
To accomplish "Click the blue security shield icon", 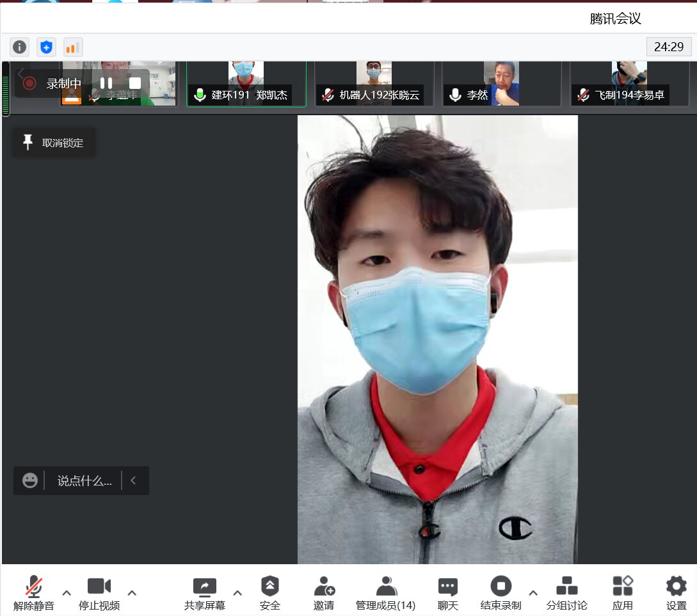I will pos(46,47).
